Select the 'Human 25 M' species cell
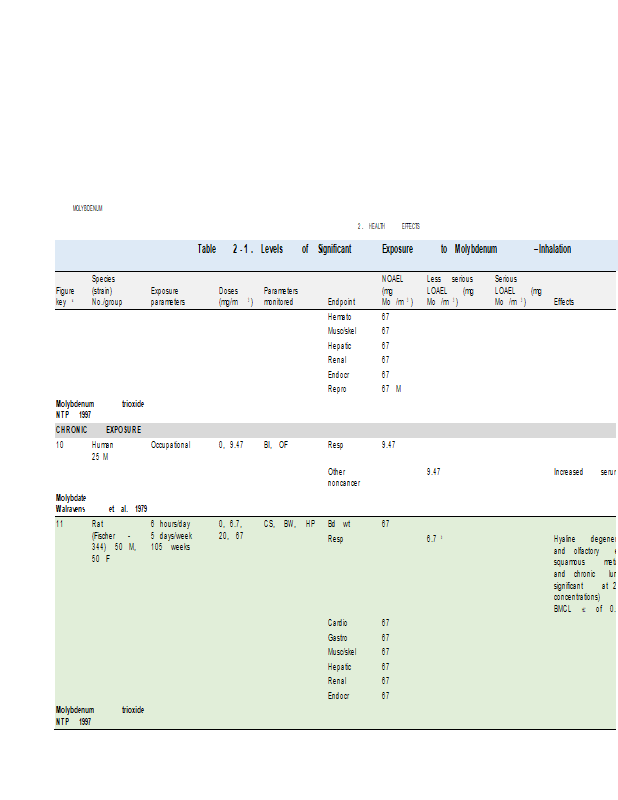The height and width of the screenshot is (800, 618). pos(103,450)
